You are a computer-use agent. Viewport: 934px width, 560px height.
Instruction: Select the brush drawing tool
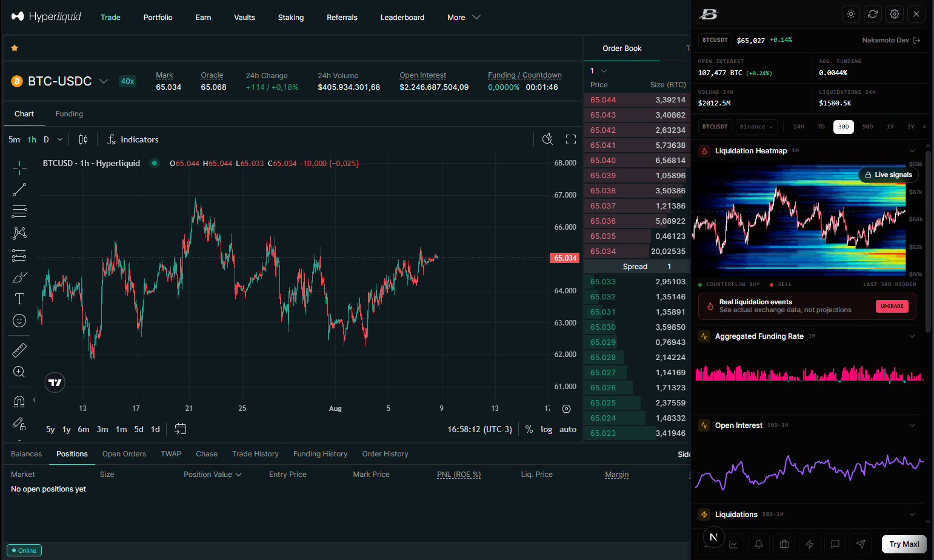(x=19, y=277)
